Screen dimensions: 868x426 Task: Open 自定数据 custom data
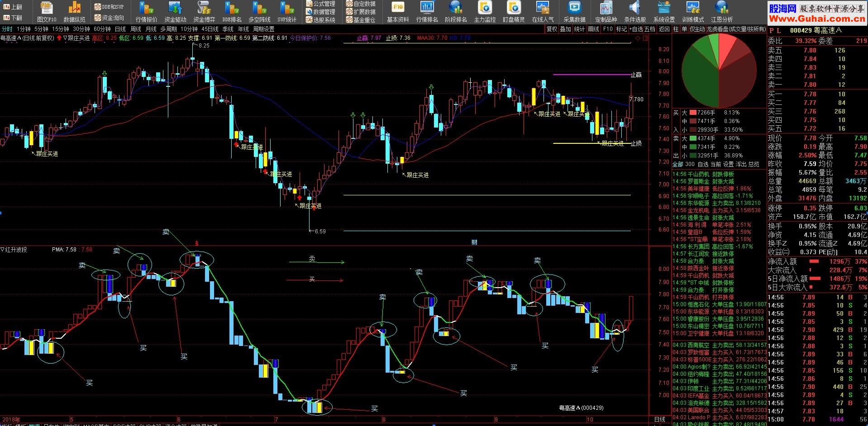361,4
